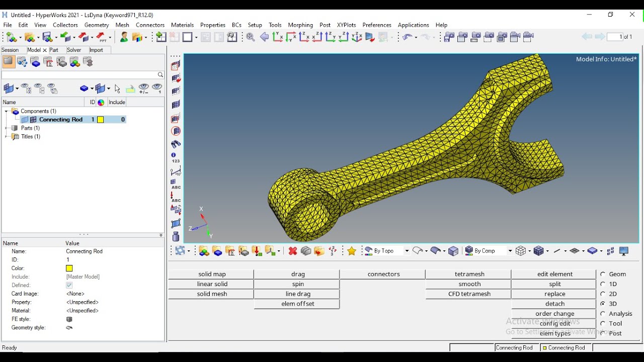Click the Component View icon in browser

click(35, 62)
